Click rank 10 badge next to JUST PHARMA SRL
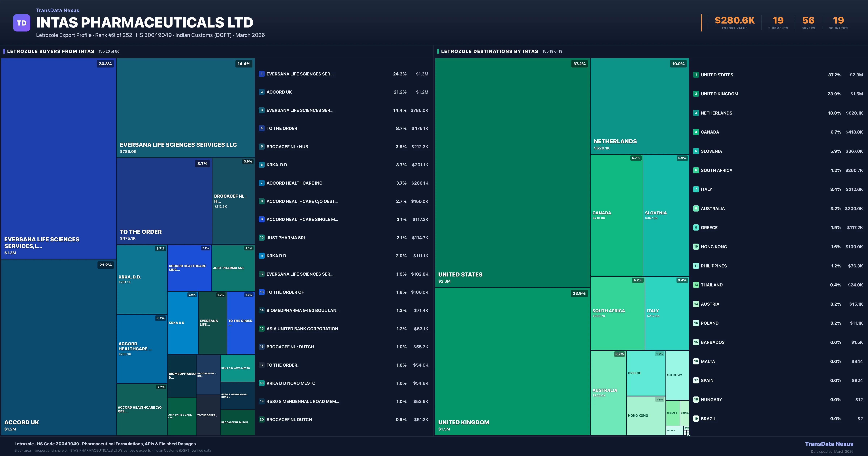868x456 pixels. [x=261, y=237]
